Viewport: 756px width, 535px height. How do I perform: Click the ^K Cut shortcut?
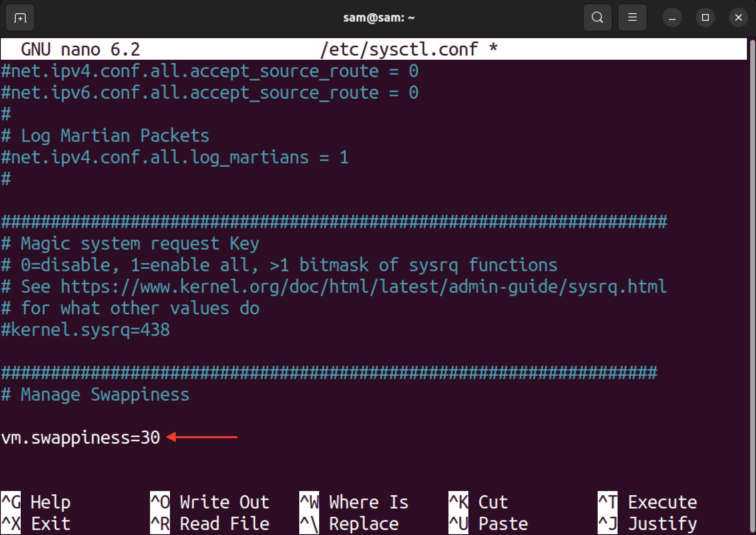click(x=478, y=502)
